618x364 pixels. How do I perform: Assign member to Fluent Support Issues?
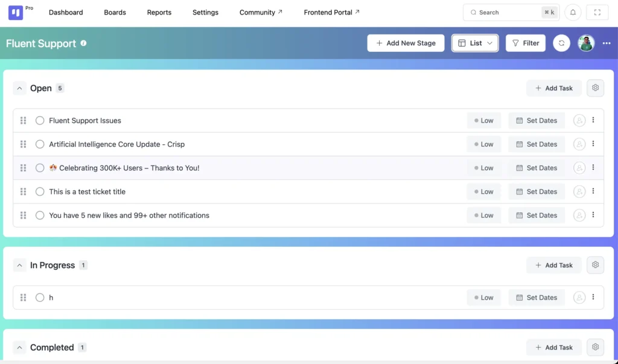(x=579, y=120)
